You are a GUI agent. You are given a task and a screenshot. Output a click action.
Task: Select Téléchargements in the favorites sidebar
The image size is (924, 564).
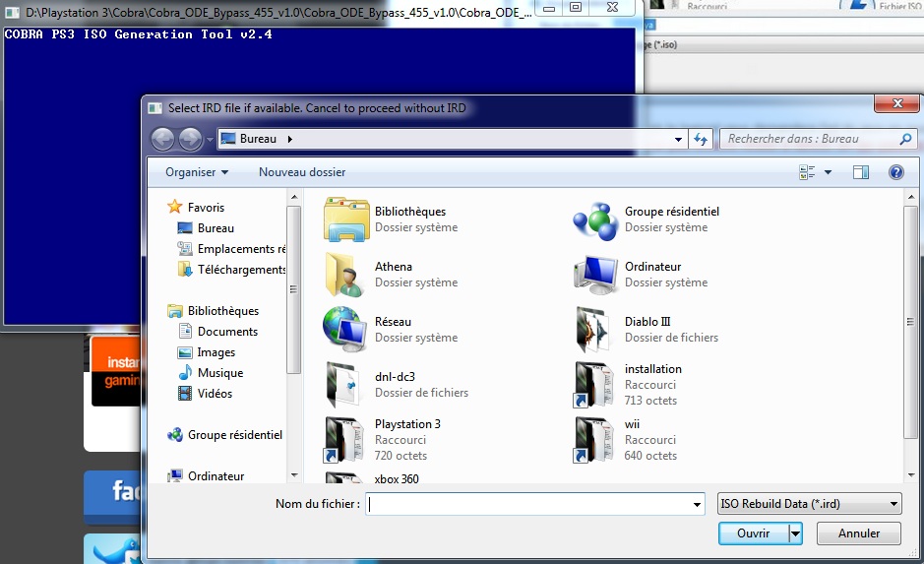click(x=241, y=270)
